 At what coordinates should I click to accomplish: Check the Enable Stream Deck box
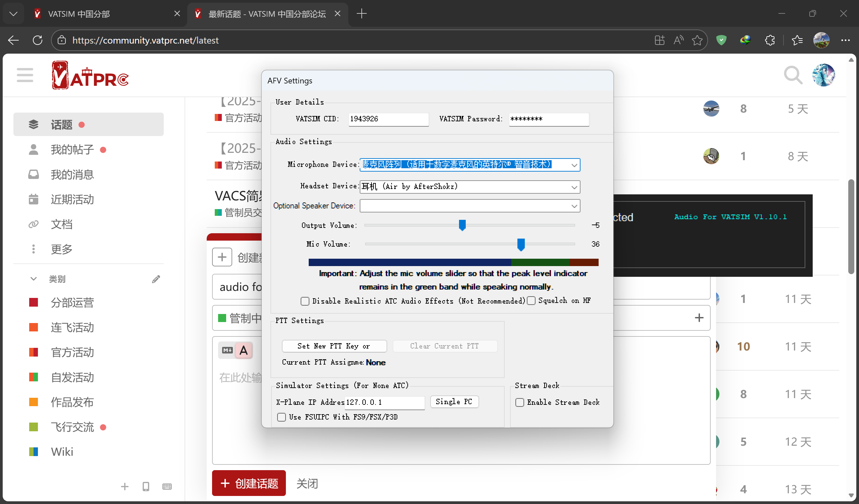(519, 402)
